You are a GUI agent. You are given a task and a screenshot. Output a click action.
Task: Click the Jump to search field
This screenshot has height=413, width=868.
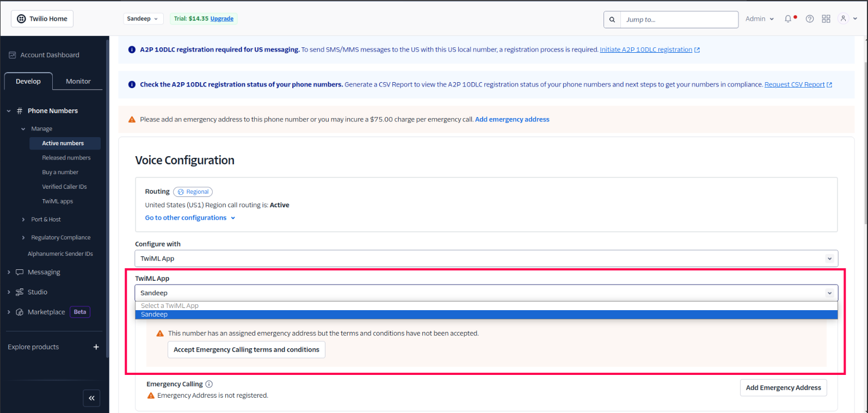tap(679, 20)
